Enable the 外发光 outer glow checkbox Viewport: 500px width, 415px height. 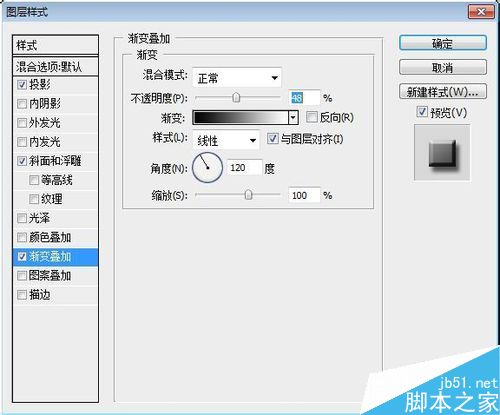click(22, 123)
